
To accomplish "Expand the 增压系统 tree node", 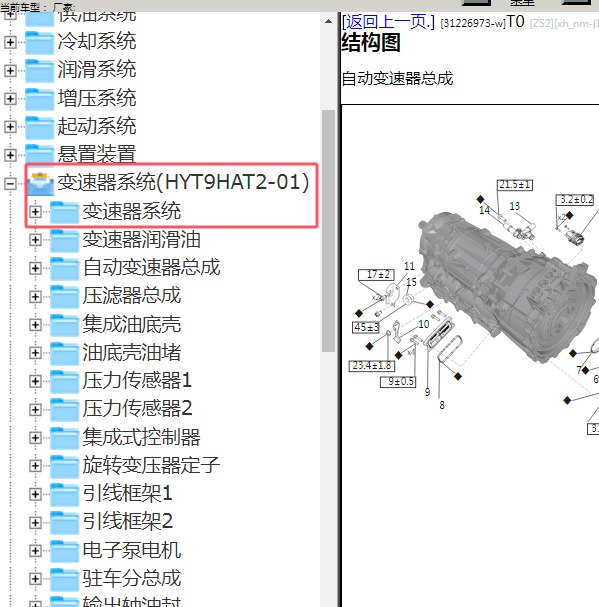I will [x=10, y=99].
